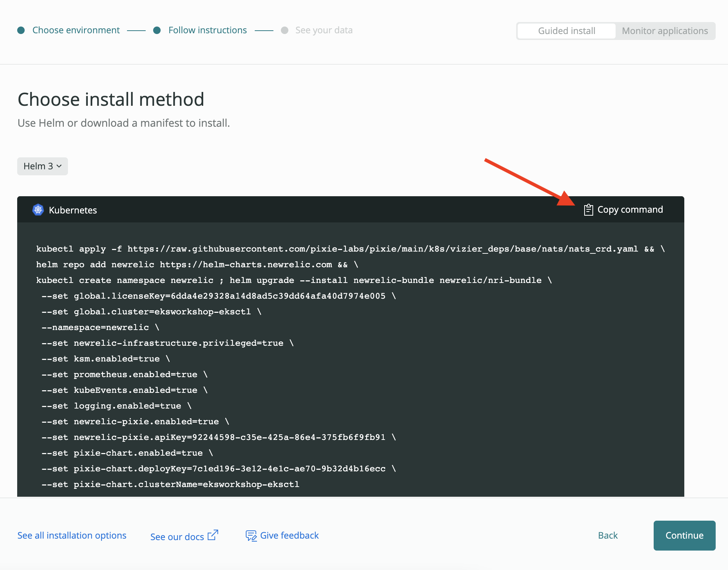The image size is (728, 570).
Task: Click the Continue button
Action: coord(684,535)
